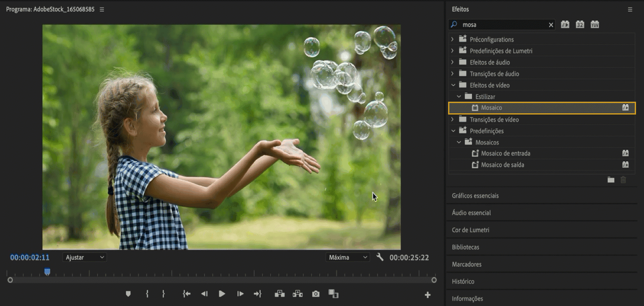Click the blue playhead on time ruler
The height and width of the screenshot is (306, 644).
pyautogui.click(x=47, y=272)
